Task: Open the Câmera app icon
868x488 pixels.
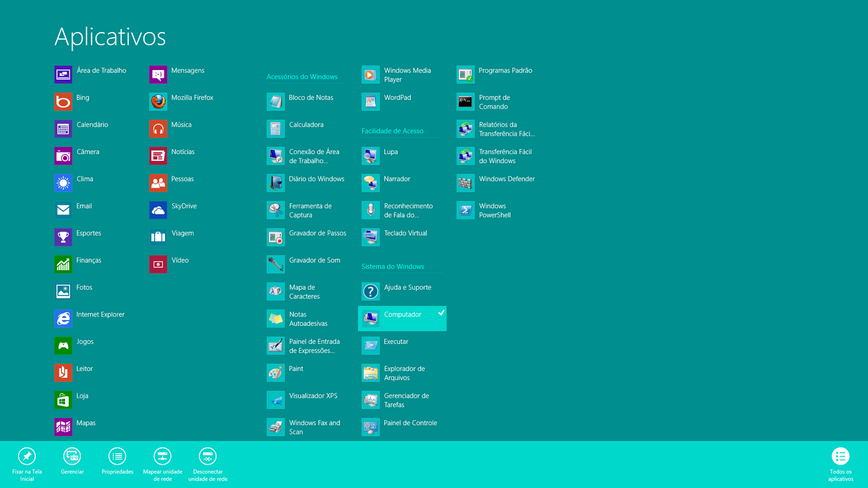Action: [x=63, y=156]
